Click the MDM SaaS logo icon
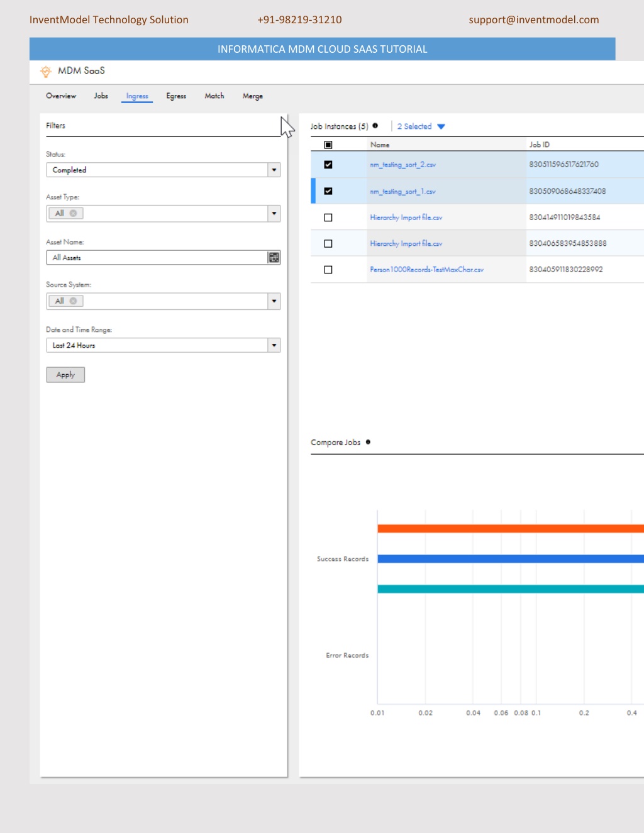Image resolution: width=644 pixels, height=833 pixels. click(46, 72)
